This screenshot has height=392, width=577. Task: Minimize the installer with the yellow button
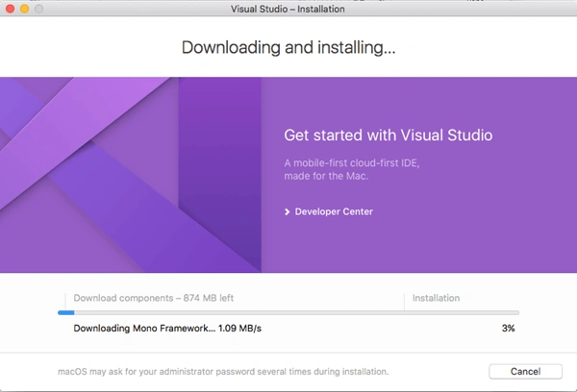coord(25,9)
